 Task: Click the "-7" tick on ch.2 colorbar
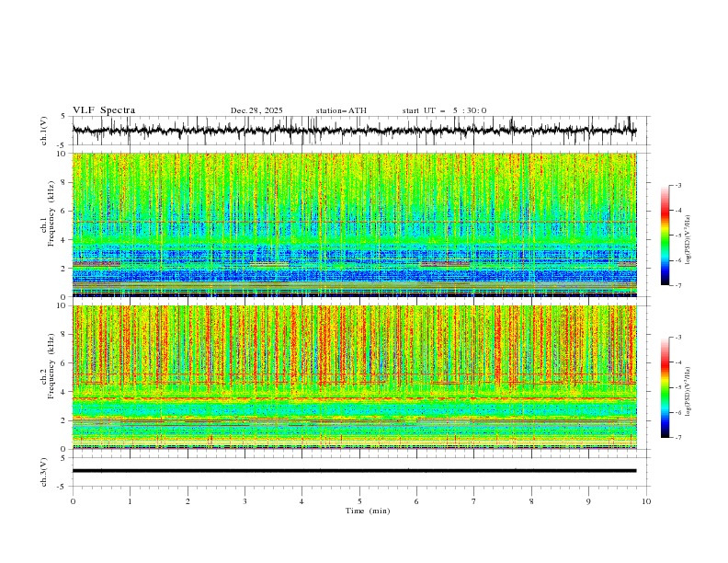(678, 438)
